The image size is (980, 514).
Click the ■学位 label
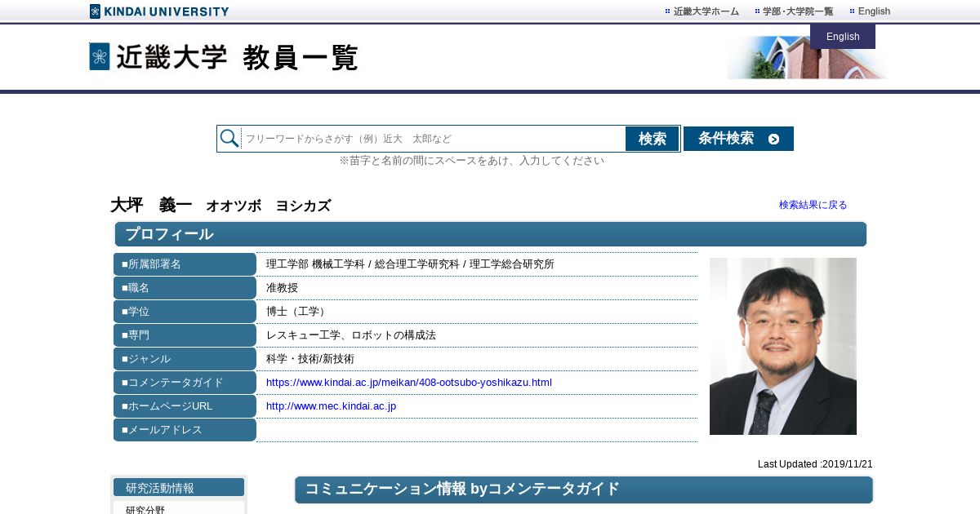185,312
